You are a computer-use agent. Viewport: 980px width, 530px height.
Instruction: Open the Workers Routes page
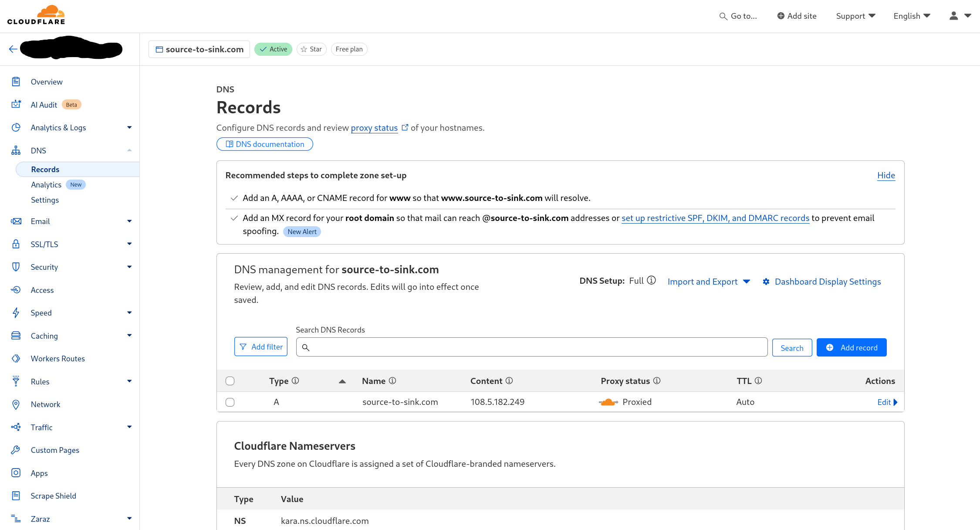[58, 359]
